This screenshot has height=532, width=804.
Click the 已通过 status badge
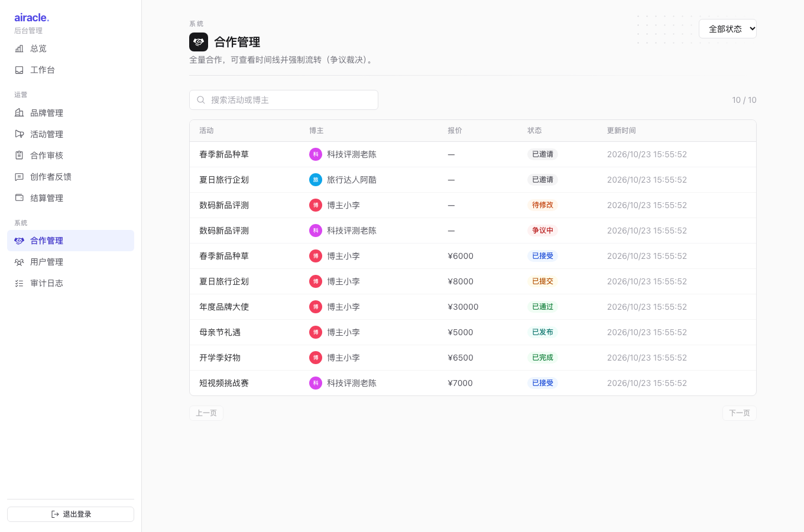point(543,307)
